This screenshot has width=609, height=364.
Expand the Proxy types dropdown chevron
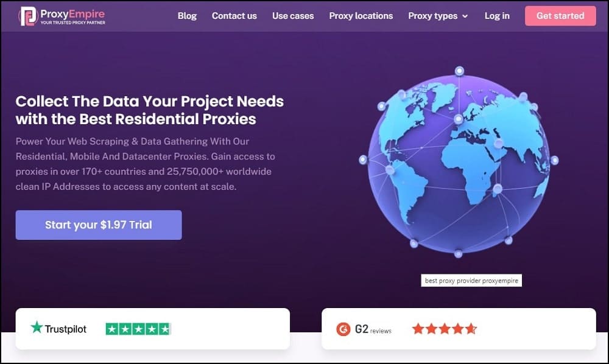(x=465, y=16)
